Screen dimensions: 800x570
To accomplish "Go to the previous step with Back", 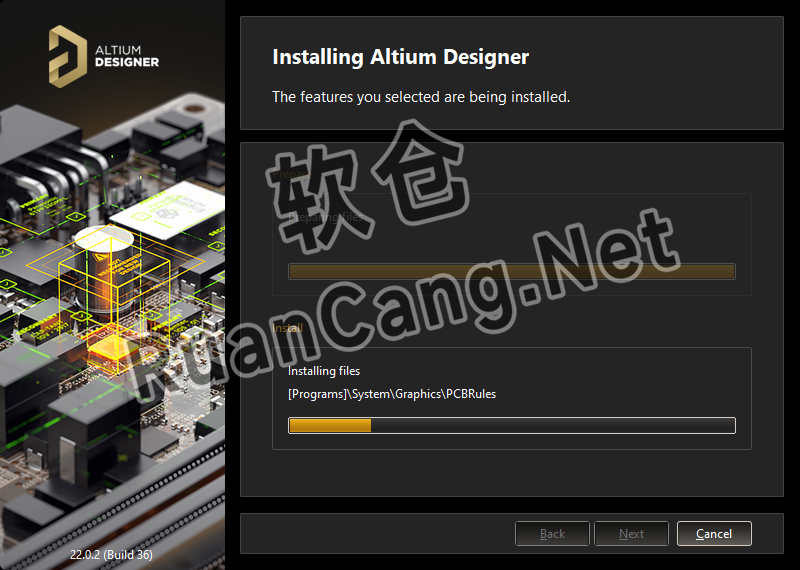I will pyautogui.click(x=552, y=534).
